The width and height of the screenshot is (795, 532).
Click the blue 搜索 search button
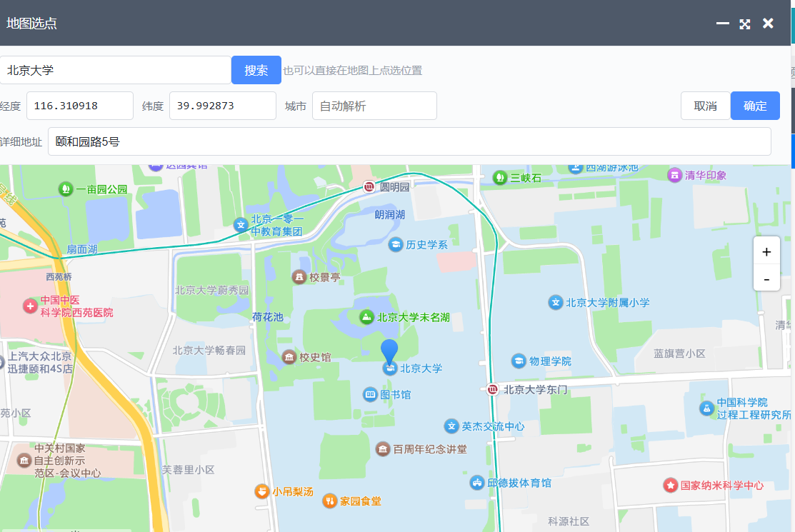(x=256, y=70)
